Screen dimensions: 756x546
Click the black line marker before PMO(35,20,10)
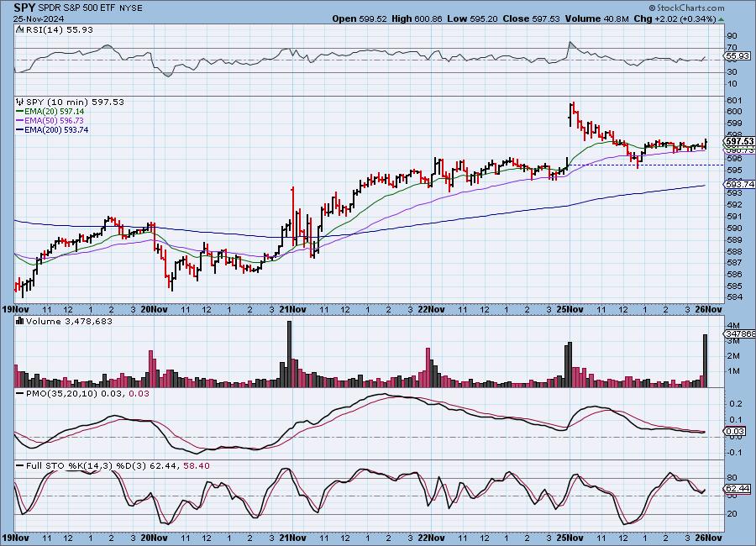[x=20, y=394]
